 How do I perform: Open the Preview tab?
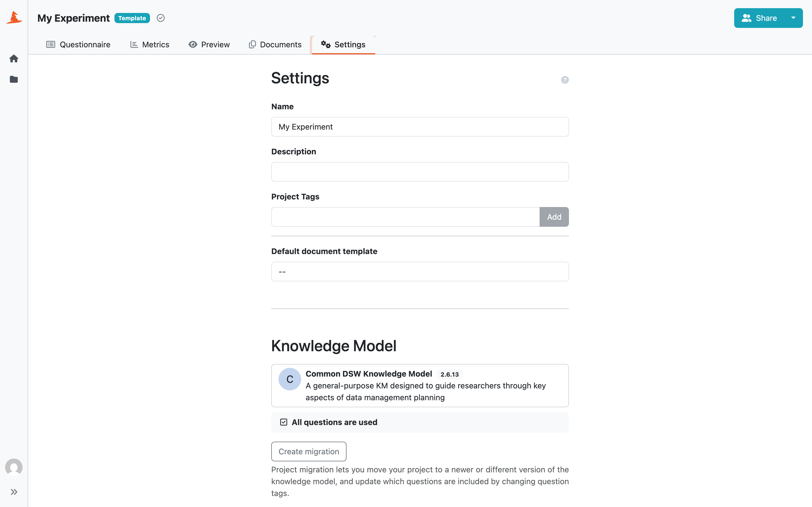click(x=209, y=45)
